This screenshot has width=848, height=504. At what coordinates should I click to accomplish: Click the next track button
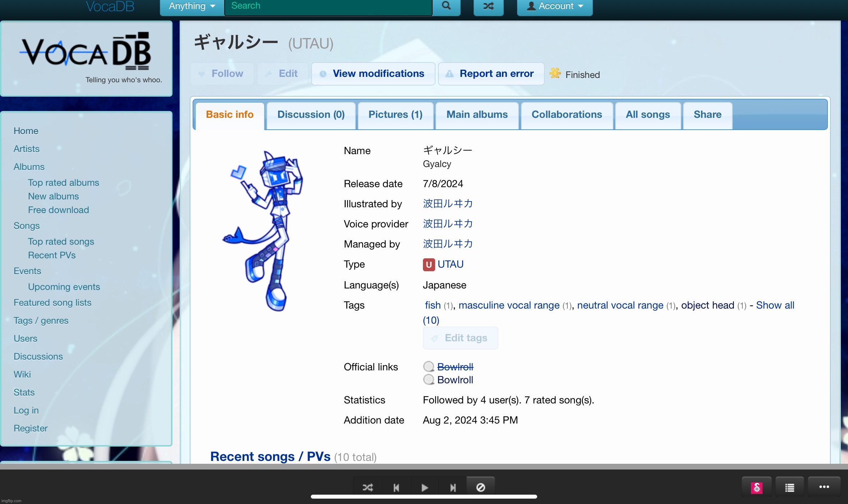pyautogui.click(x=453, y=487)
